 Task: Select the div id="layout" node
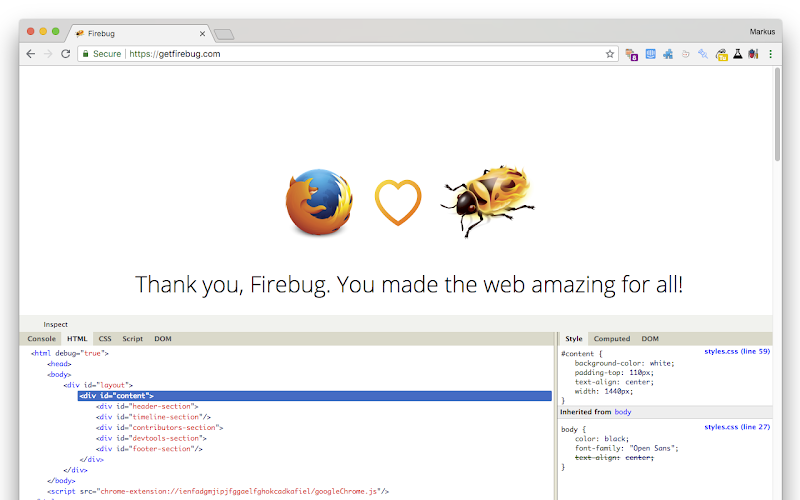point(98,385)
